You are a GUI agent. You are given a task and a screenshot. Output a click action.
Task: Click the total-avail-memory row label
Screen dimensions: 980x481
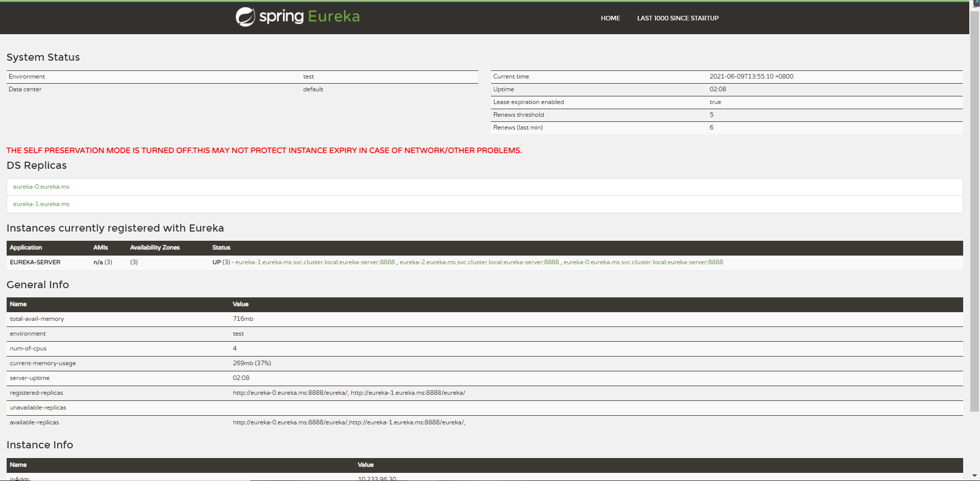[x=37, y=319]
